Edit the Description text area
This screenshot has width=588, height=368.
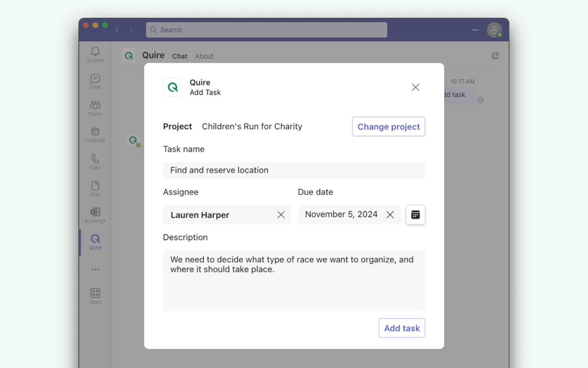pos(294,280)
